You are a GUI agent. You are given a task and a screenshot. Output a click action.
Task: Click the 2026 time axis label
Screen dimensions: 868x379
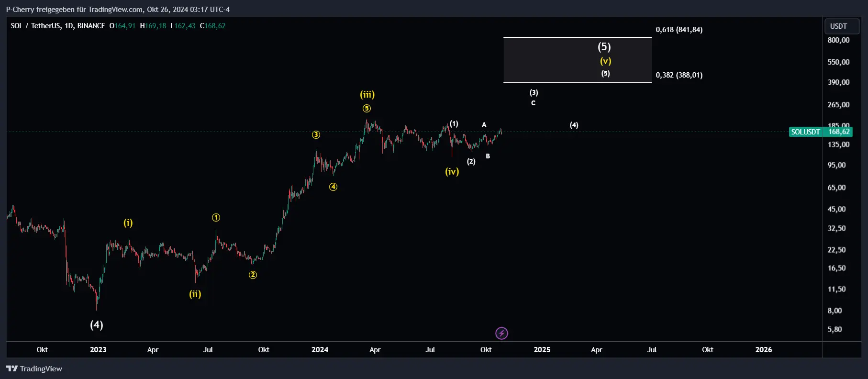coord(763,350)
